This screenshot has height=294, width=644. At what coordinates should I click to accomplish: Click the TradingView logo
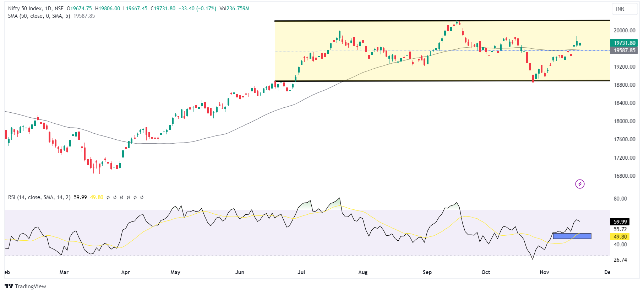tap(26, 286)
